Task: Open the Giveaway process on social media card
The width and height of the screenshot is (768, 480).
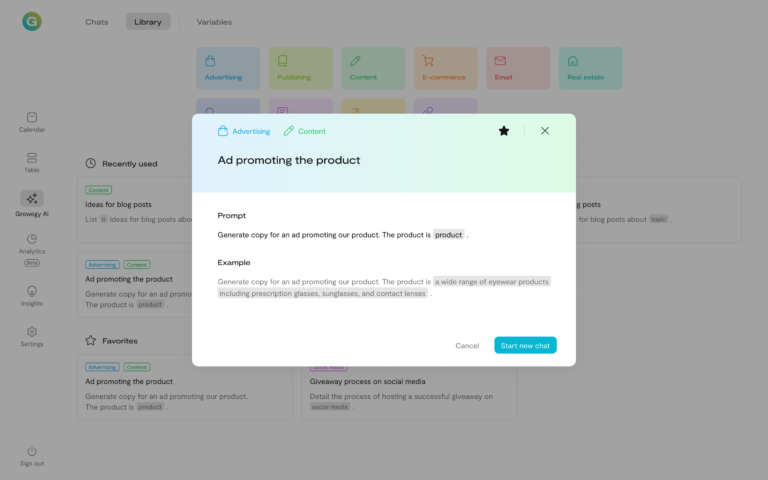Action: (x=409, y=388)
